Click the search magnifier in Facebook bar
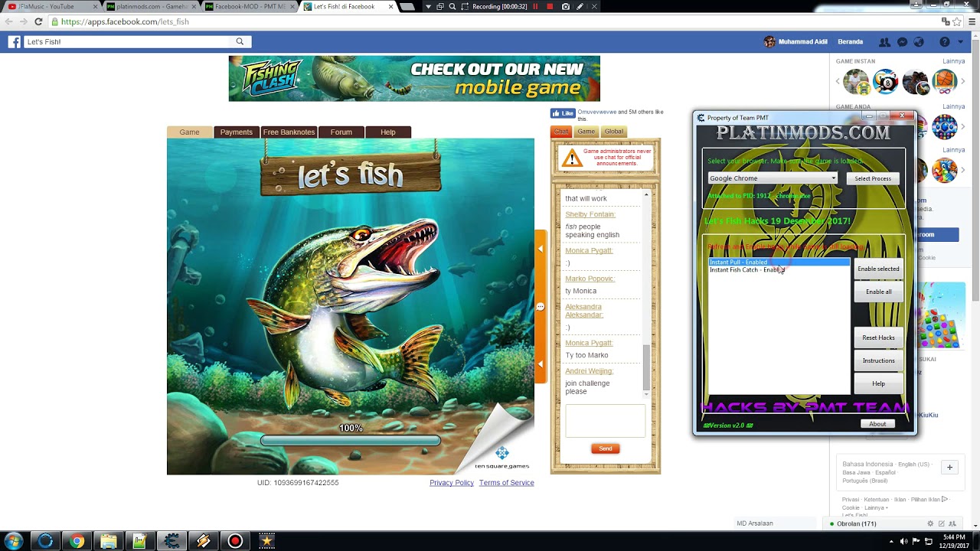This screenshot has width=980, height=551. click(x=240, y=42)
